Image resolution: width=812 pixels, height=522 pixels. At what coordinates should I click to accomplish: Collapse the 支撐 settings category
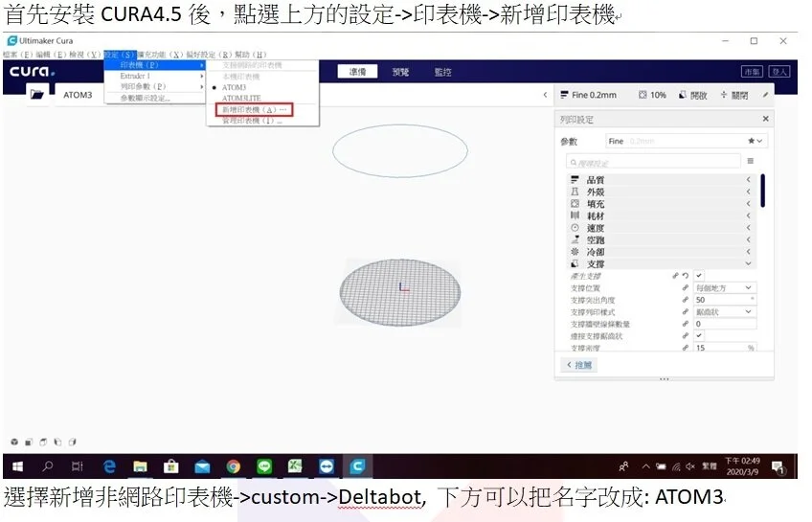point(748,263)
